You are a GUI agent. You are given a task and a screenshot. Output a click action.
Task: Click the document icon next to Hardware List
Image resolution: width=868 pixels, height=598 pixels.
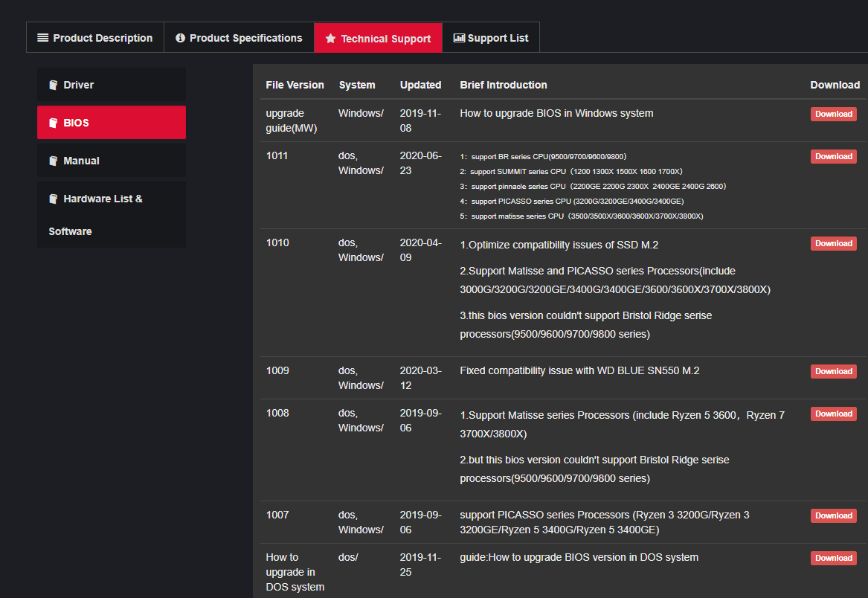[x=53, y=199]
